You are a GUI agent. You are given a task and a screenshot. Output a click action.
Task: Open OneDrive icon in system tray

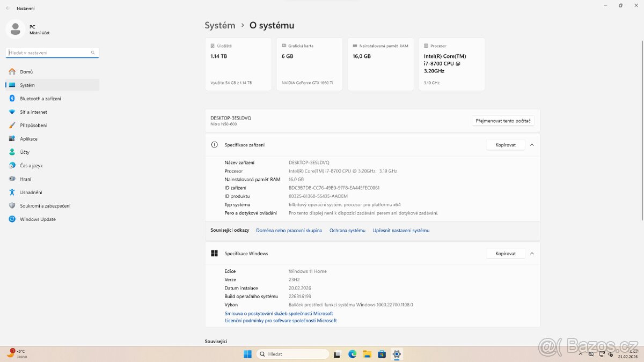pyautogui.click(x=590, y=354)
